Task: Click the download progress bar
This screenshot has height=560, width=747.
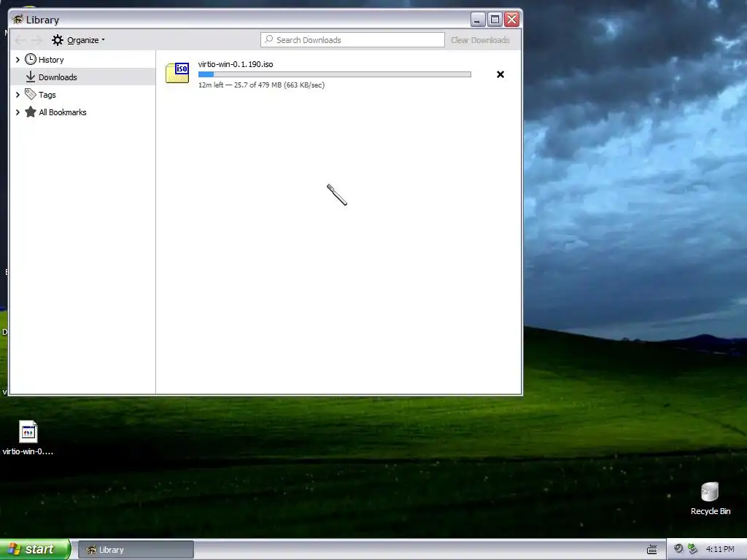Action: [334, 74]
